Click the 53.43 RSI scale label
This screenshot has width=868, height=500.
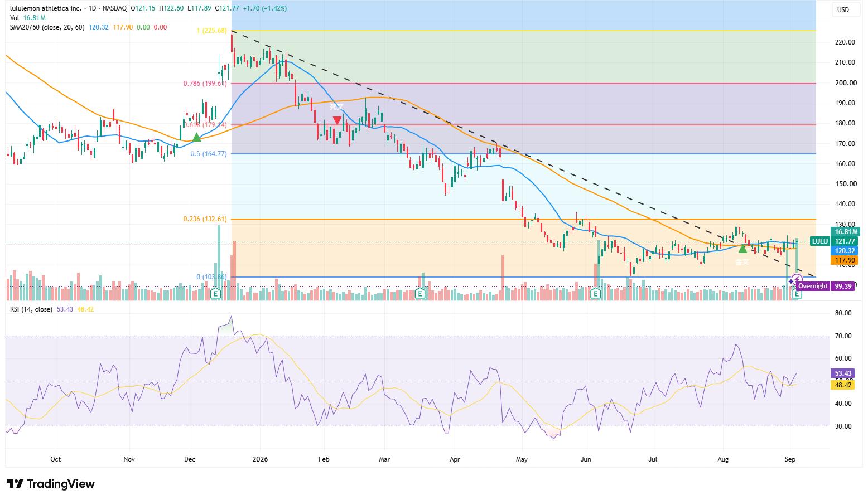tap(843, 373)
